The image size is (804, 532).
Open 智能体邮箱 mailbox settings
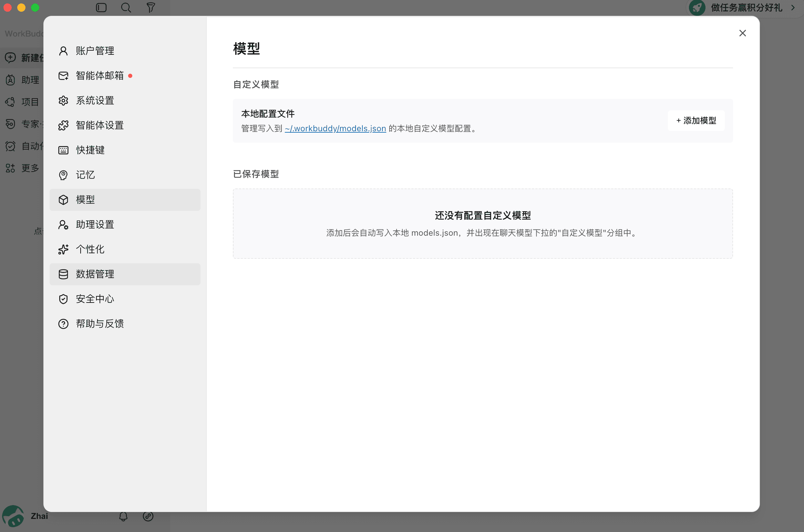[125, 75]
